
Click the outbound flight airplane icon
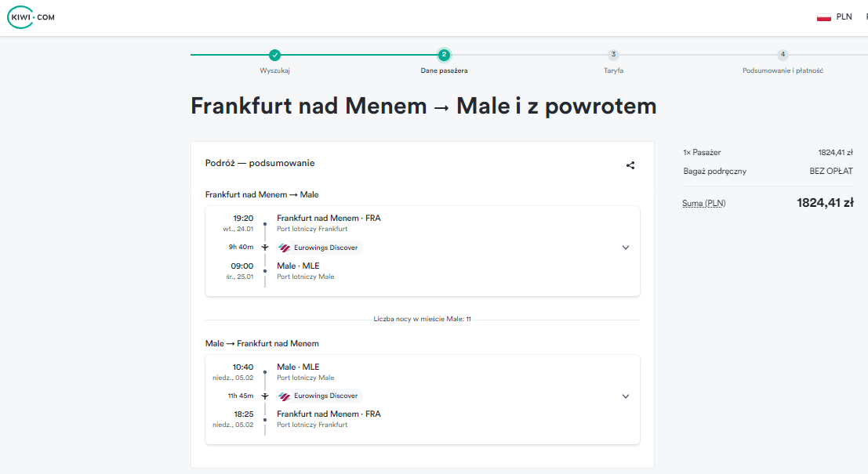(265, 248)
